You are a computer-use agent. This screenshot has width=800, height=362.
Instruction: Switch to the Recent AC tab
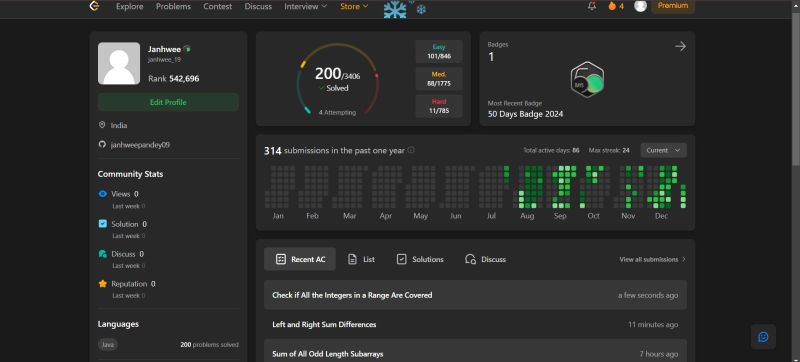[300, 259]
